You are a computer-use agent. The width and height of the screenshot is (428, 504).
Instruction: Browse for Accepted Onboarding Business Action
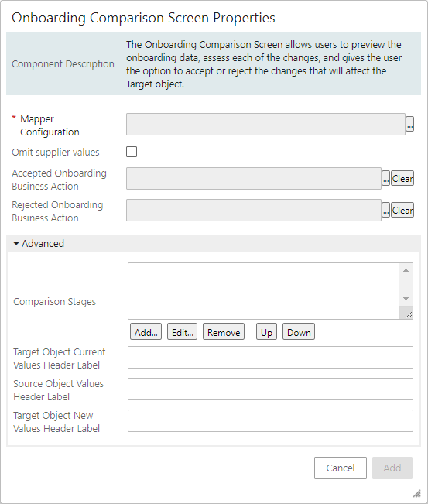tap(385, 178)
